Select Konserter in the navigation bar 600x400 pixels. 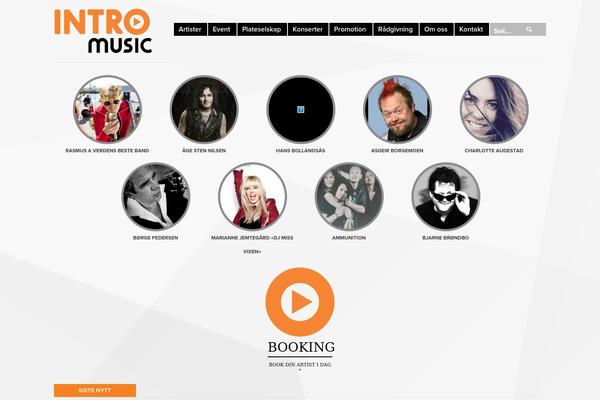(308, 29)
